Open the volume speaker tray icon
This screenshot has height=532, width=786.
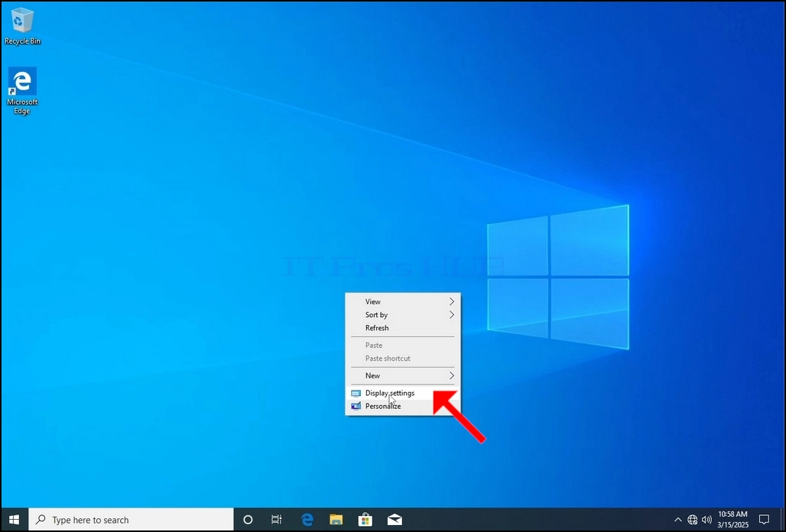tap(706, 520)
